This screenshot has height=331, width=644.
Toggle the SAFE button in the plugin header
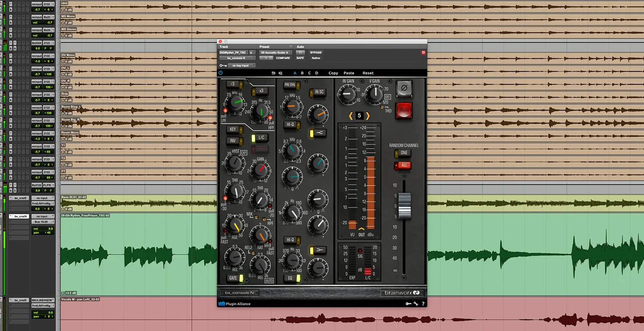click(x=300, y=58)
